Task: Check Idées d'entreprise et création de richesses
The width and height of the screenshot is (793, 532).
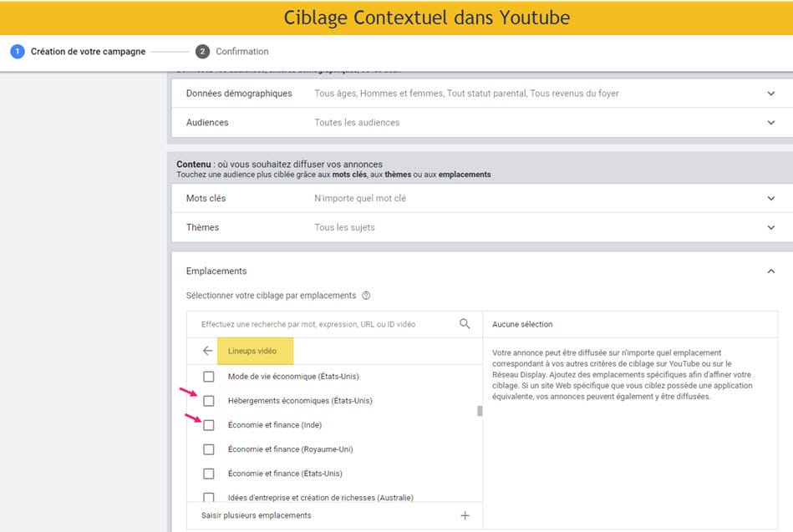Action: (208, 497)
